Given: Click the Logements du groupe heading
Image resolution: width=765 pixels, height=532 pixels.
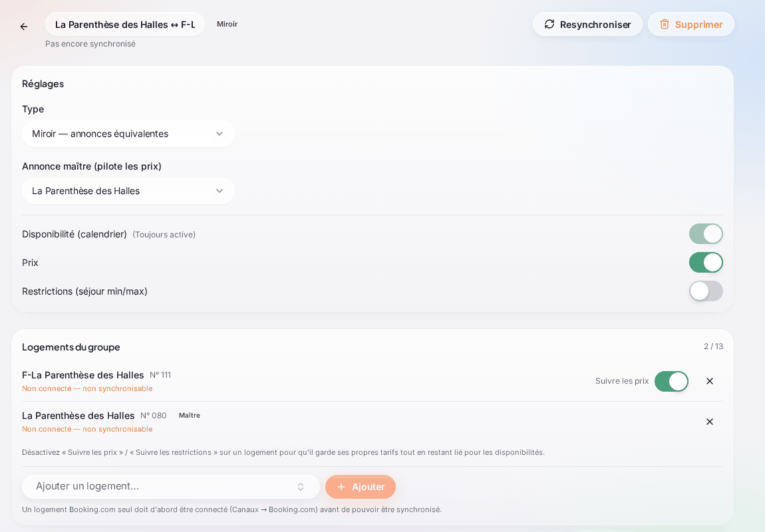Looking at the screenshot, I should (71, 347).
